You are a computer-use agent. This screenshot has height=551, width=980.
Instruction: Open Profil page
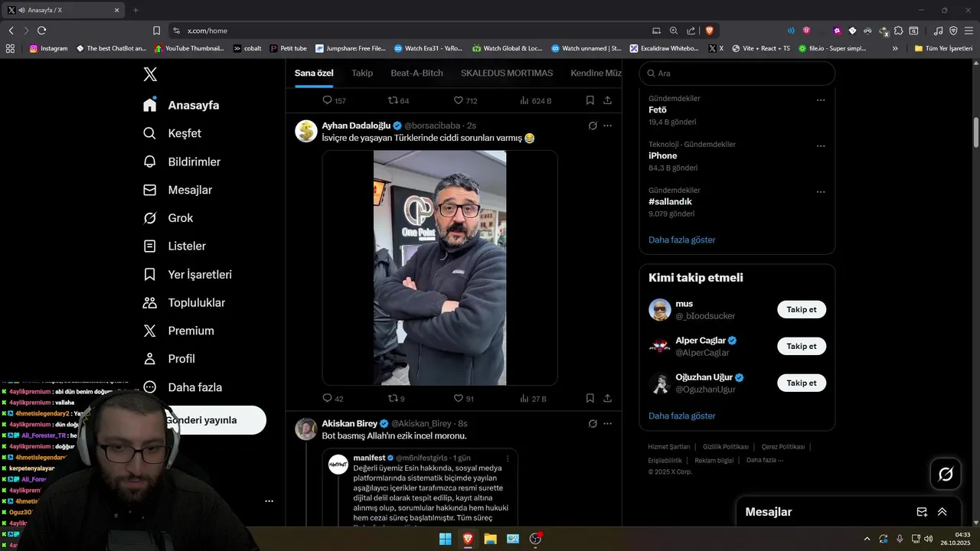tap(169, 359)
